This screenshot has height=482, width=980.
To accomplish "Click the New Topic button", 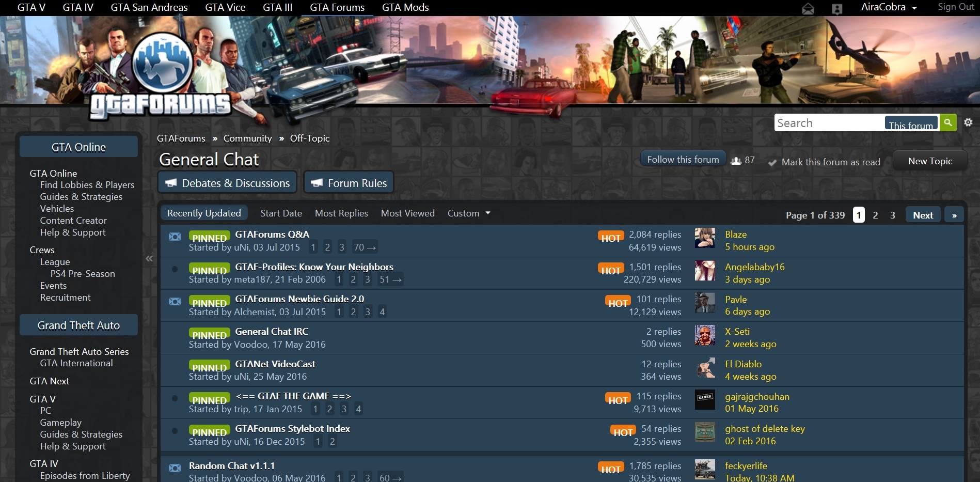I will (x=930, y=161).
